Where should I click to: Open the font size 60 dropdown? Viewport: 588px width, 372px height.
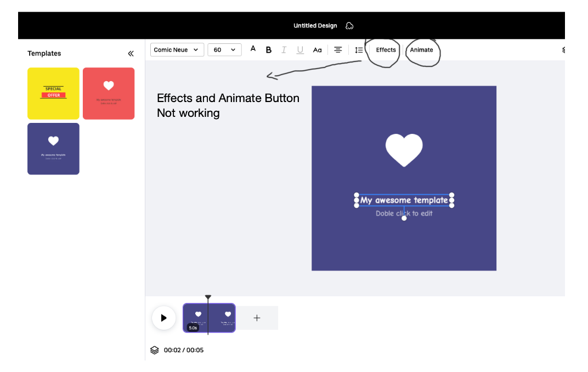[x=224, y=50]
